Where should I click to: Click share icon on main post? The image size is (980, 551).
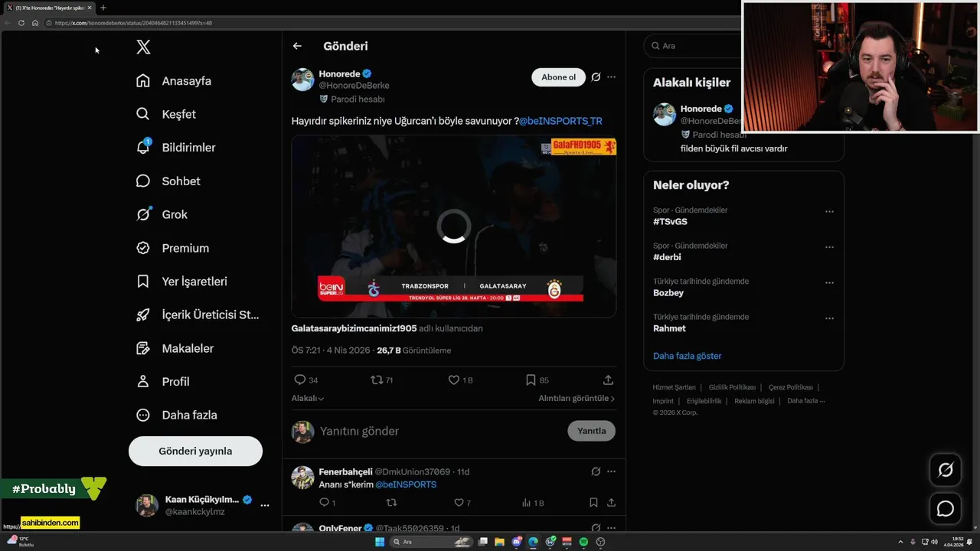(x=608, y=380)
